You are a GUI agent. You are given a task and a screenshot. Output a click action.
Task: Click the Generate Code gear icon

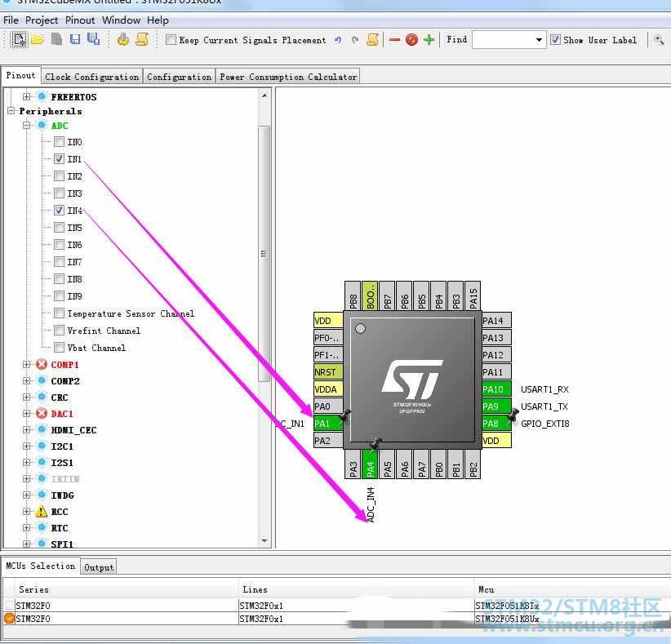123,40
